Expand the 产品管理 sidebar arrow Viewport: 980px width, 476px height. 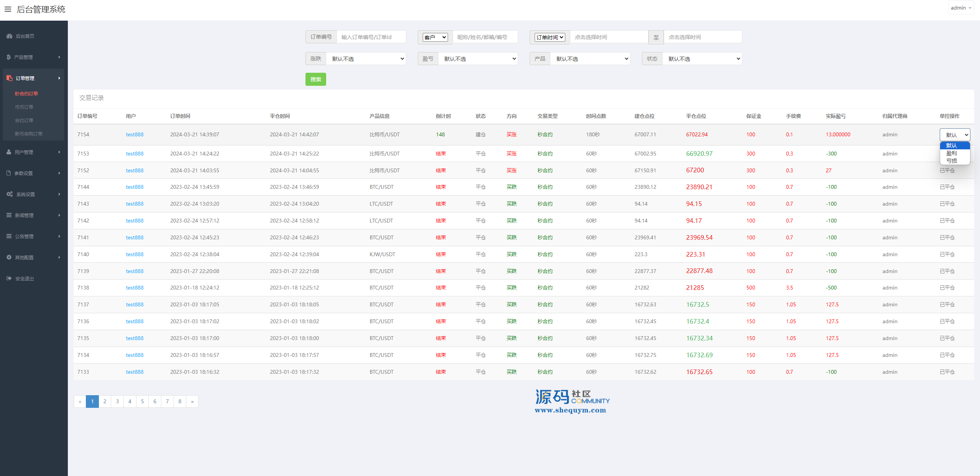[59, 57]
